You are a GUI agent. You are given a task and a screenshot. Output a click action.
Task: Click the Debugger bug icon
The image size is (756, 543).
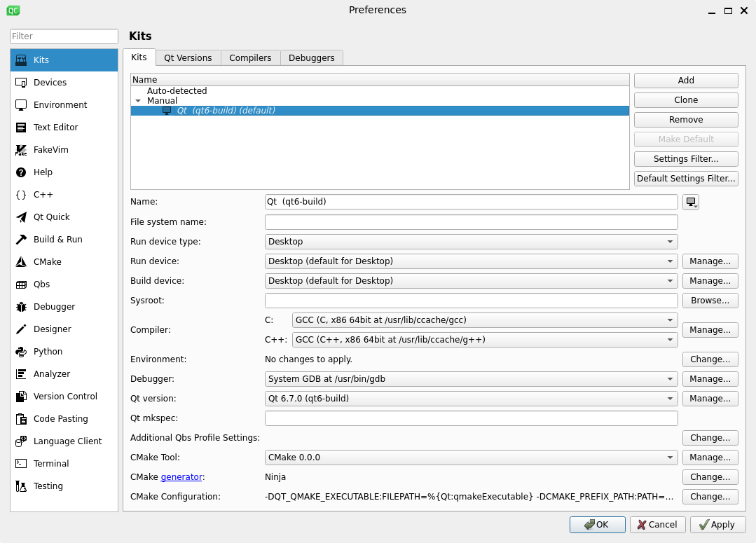pyautogui.click(x=21, y=307)
